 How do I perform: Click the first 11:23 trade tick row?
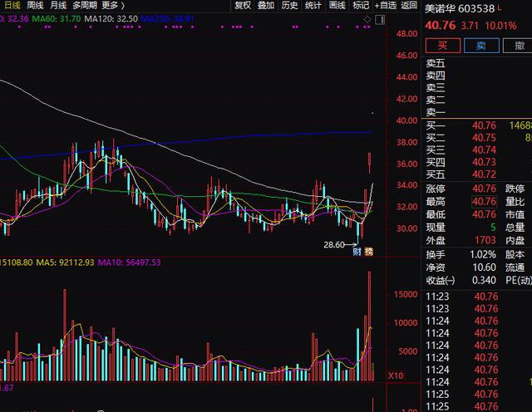(476, 297)
